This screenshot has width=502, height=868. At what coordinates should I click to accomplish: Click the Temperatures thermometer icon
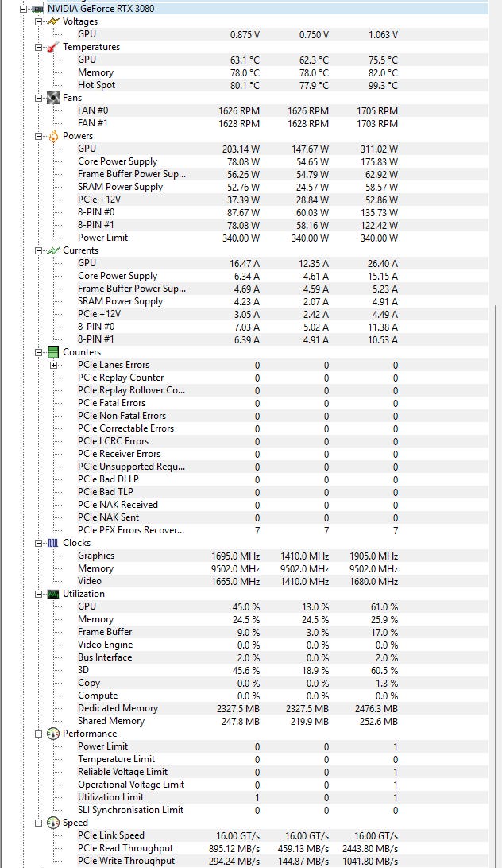click(53, 47)
